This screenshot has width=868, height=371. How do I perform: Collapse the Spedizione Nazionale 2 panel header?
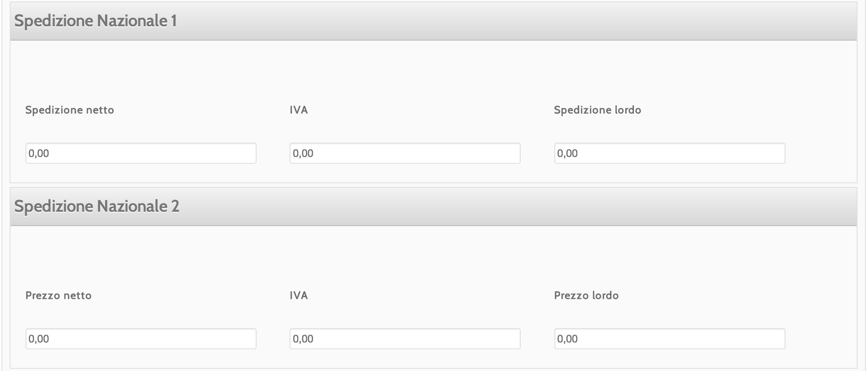tap(488, 207)
